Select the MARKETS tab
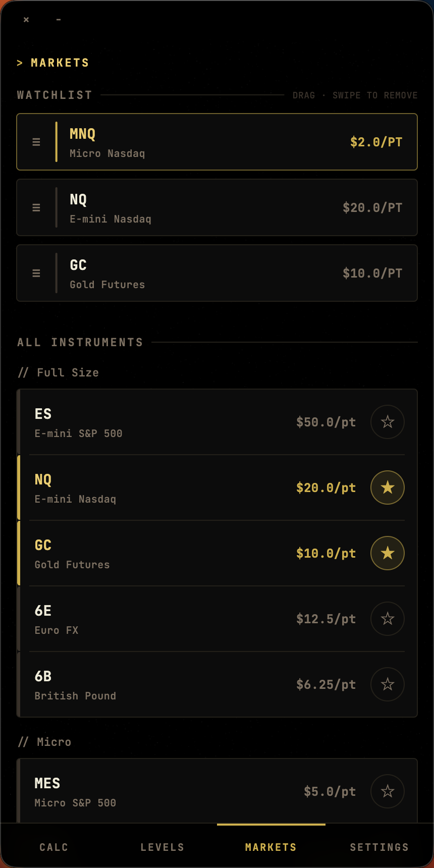This screenshot has height=868, width=434. 271,847
